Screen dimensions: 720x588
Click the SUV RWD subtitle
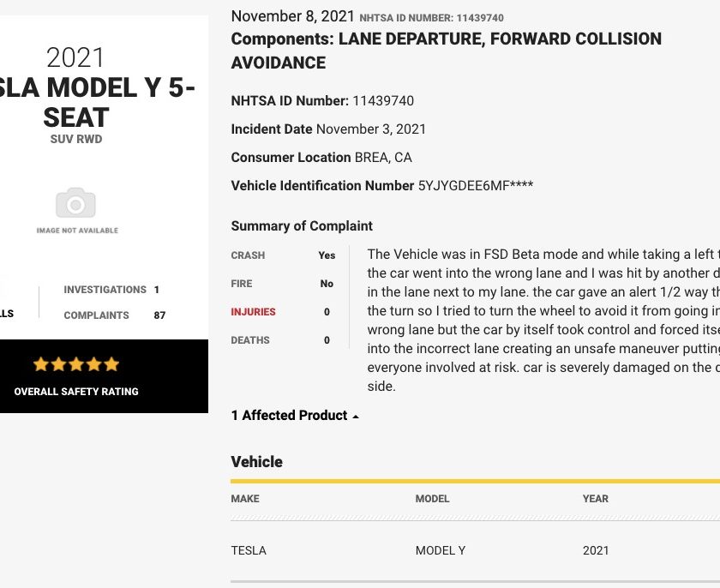pyautogui.click(x=76, y=139)
